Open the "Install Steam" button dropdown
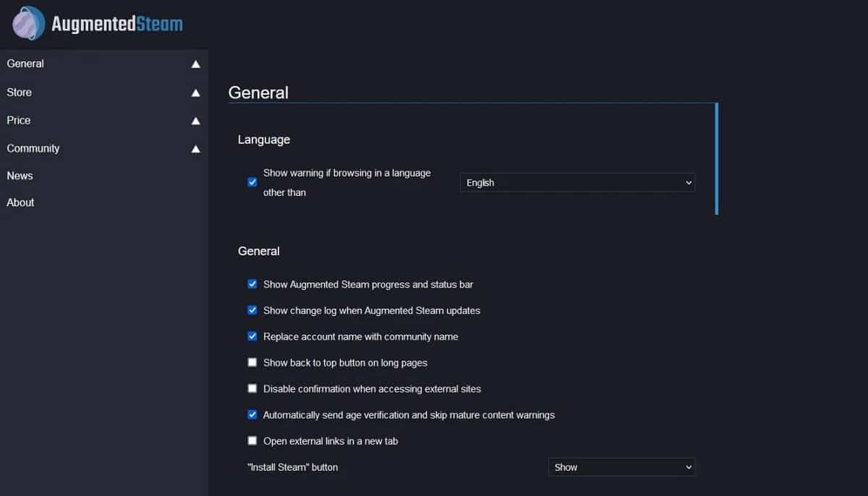Viewport: 868px width, 496px height. [621, 467]
